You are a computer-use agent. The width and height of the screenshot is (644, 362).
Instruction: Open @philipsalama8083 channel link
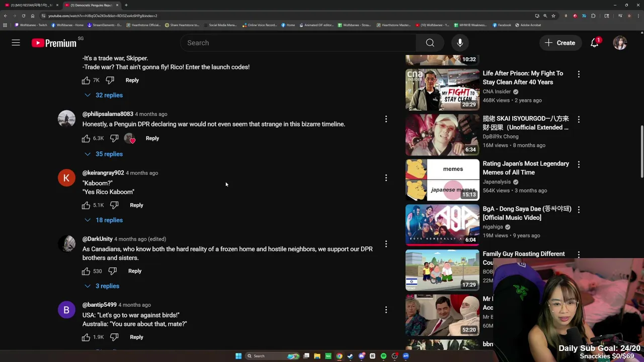tap(108, 114)
